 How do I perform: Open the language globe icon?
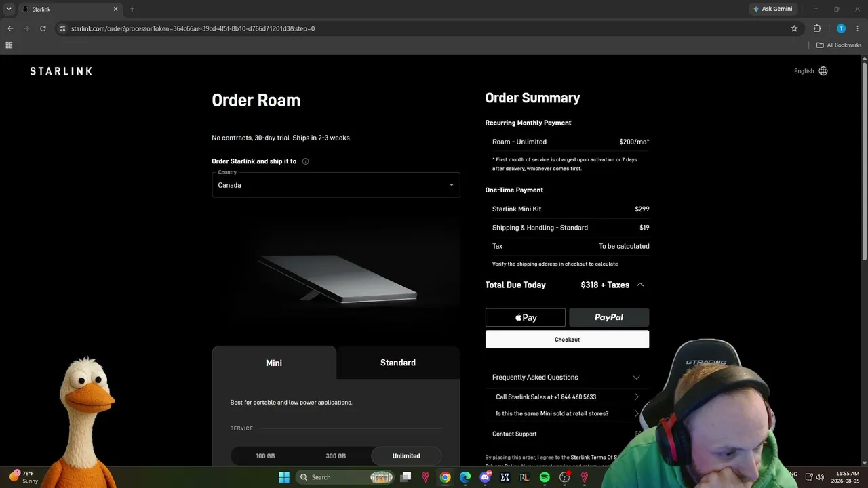pos(823,71)
